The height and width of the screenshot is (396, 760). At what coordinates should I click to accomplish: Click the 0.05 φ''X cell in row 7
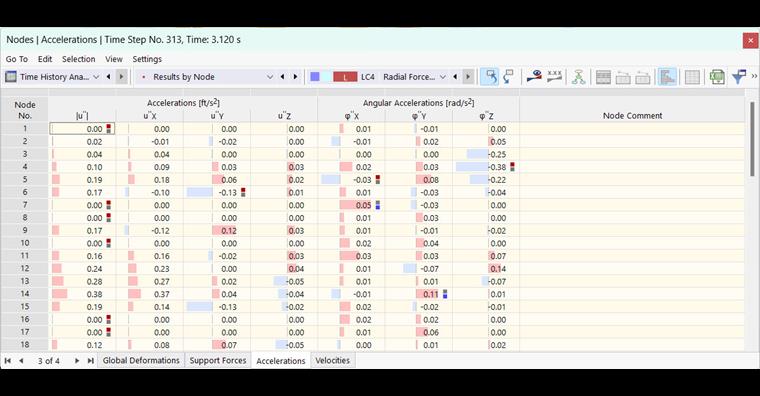click(x=351, y=205)
